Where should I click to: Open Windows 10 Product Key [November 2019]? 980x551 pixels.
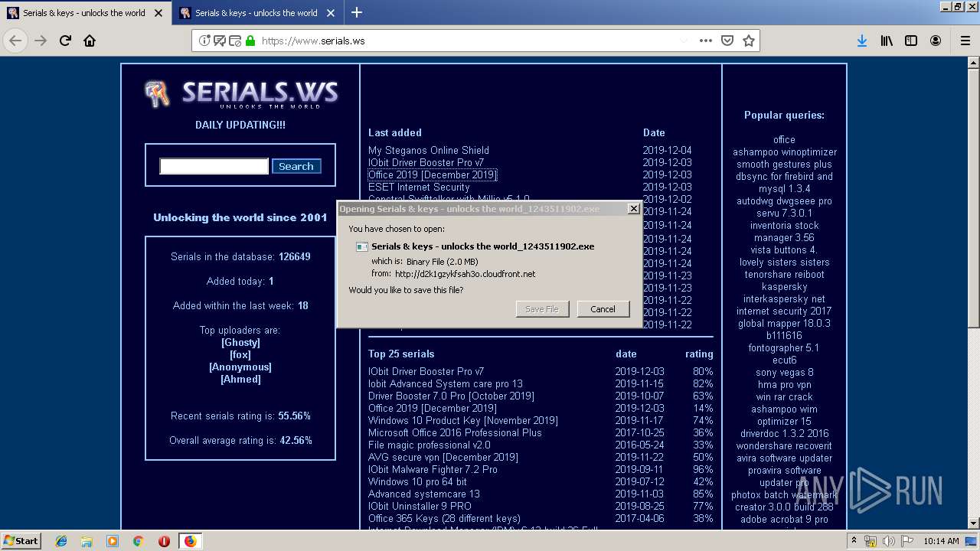pyautogui.click(x=463, y=420)
